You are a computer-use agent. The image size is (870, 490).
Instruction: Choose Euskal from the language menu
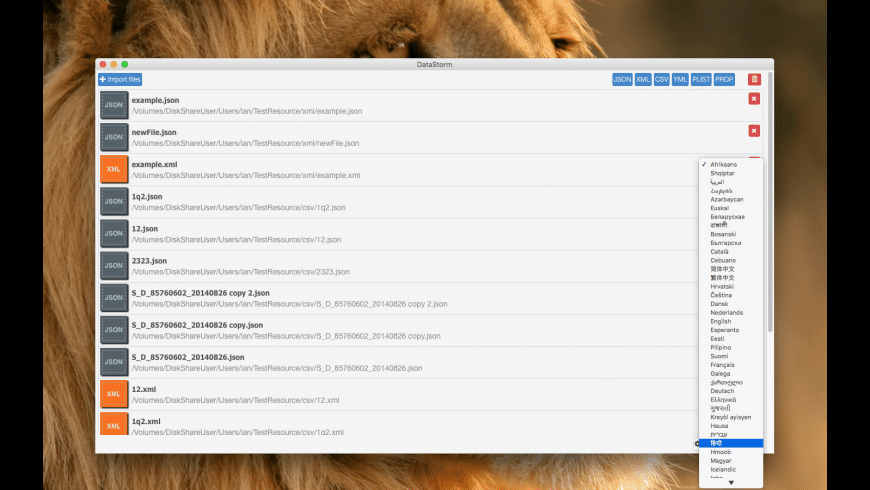(731, 208)
